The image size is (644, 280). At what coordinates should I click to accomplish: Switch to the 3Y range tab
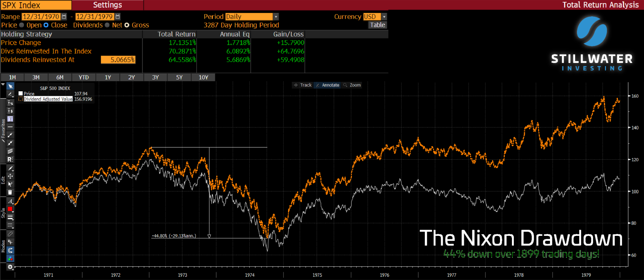[x=156, y=77]
